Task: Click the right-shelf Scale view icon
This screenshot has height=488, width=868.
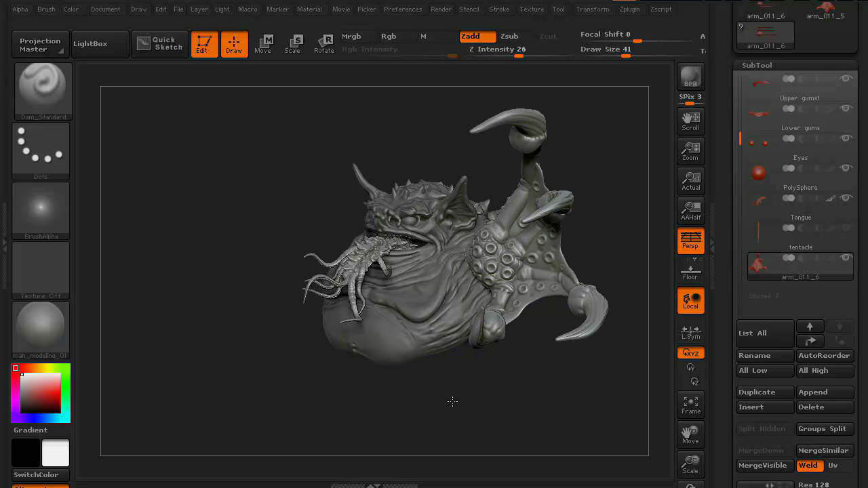Action: point(690,464)
